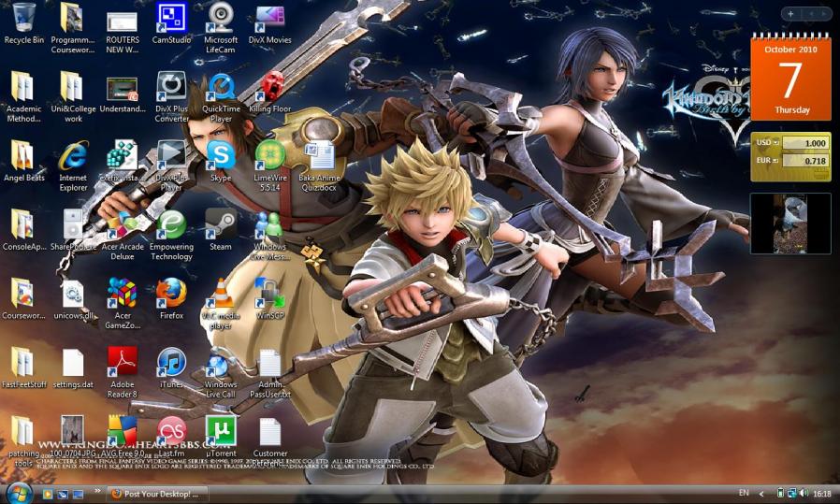Switch to Post Your Desktop! Firefox taskbar button
This screenshot has height=504, width=840.
157,494
